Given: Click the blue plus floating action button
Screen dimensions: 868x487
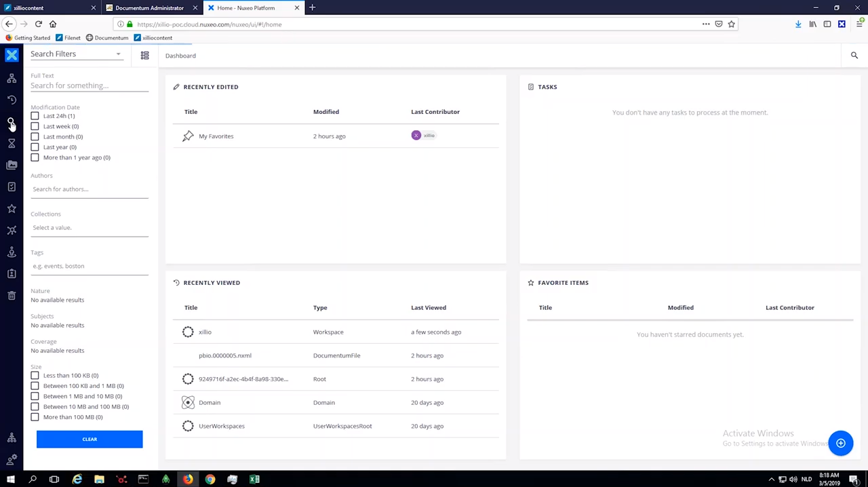Looking at the screenshot, I should point(841,443).
